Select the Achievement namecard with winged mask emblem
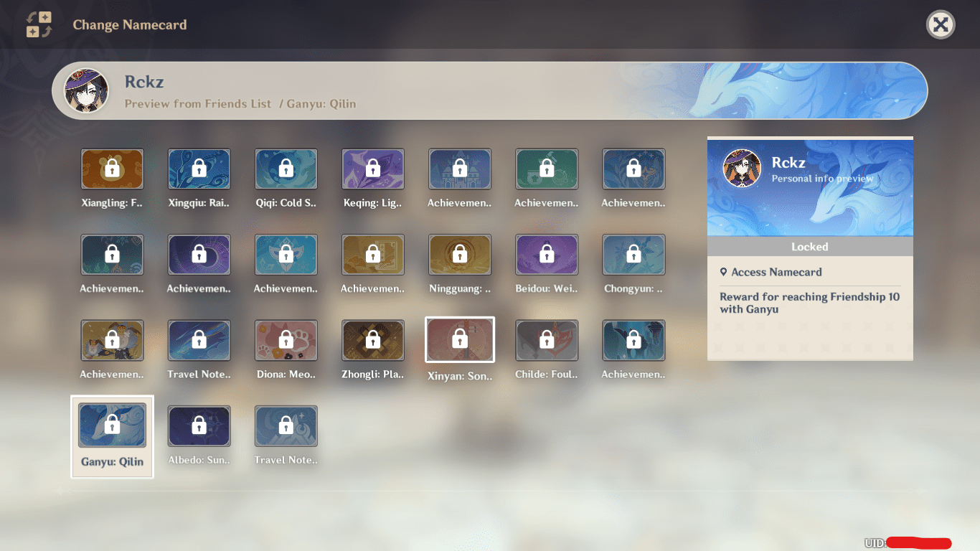The width and height of the screenshot is (980, 551). click(286, 254)
